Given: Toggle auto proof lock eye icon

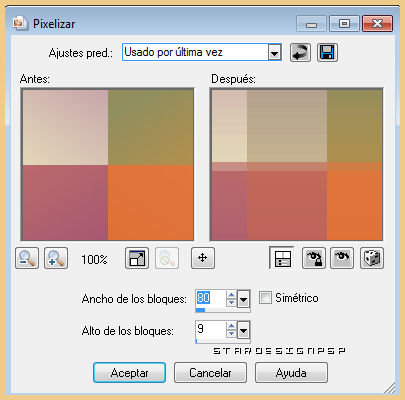Looking at the screenshot, I should point(314,258).
